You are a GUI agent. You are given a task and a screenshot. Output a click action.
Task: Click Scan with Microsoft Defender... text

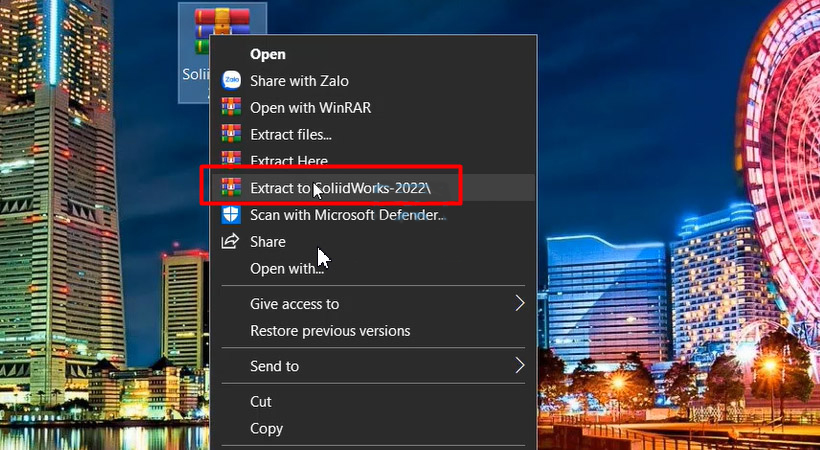(x=347, y=214)
